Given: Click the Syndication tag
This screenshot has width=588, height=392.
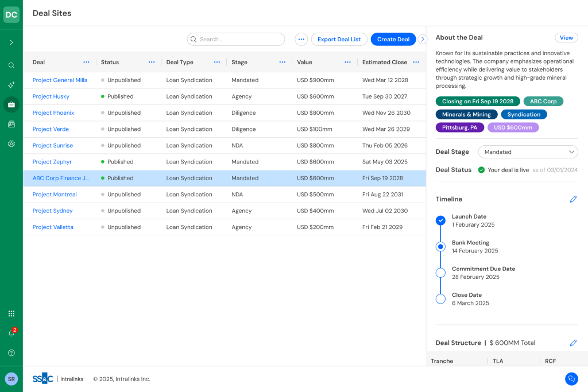Looking at the screenshot, I should [x=524, y=115].
